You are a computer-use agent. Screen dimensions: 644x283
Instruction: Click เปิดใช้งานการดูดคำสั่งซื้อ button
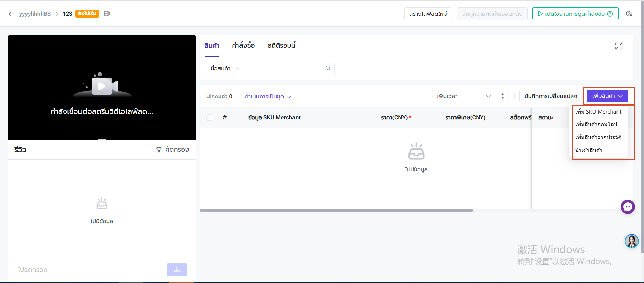click(575, 14)
